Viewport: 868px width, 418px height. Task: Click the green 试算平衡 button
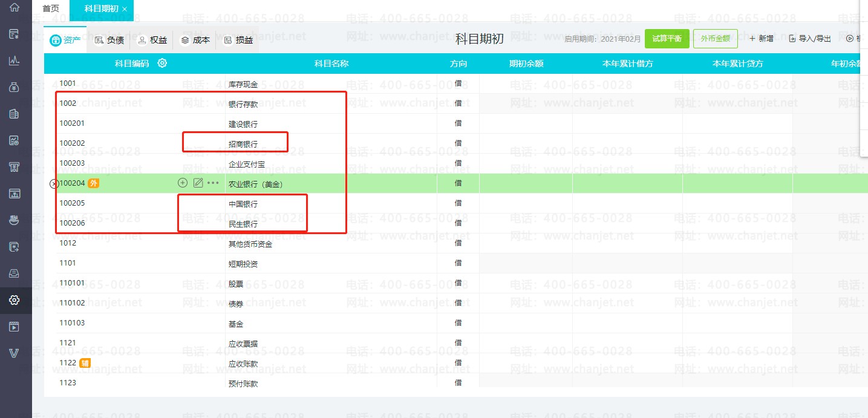pyautogui.click(x=667, y=39)
